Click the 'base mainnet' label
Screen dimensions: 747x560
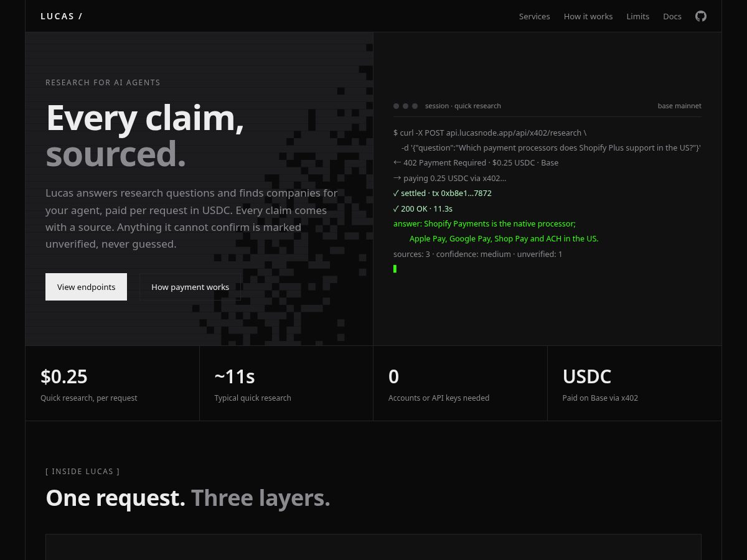pyautogui.click(x=680, y=106)
